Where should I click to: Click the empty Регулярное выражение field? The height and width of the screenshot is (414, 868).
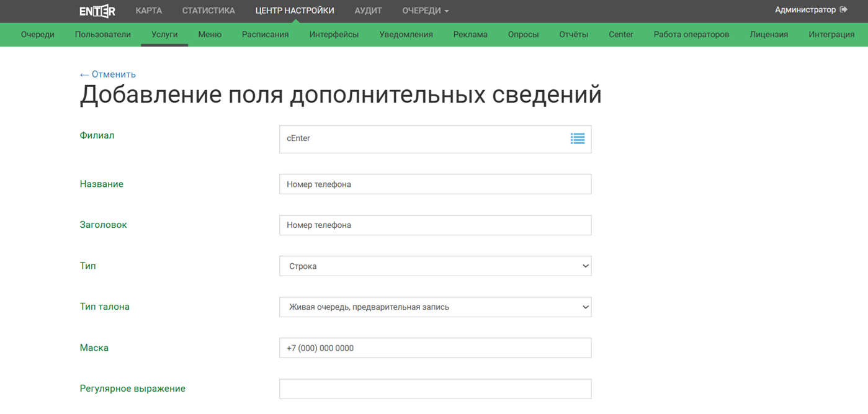434,389
